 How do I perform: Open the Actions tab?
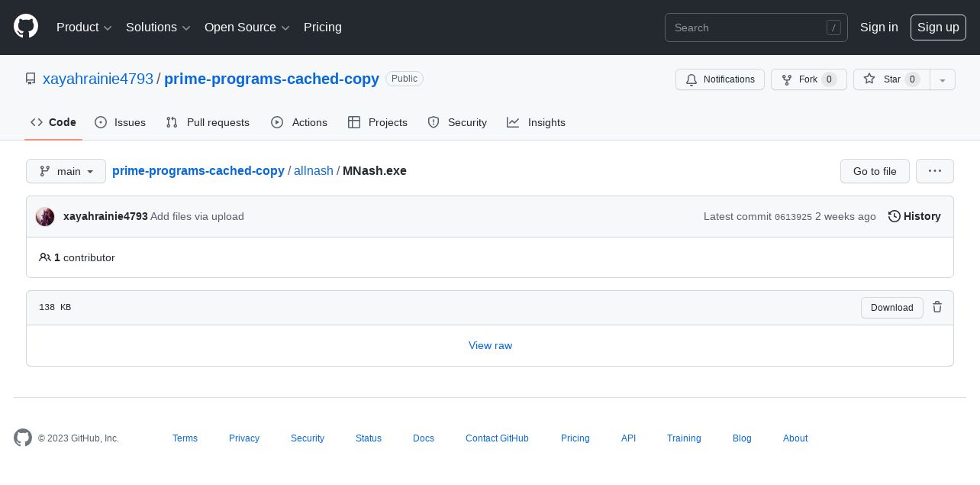[x=299, y=122]
